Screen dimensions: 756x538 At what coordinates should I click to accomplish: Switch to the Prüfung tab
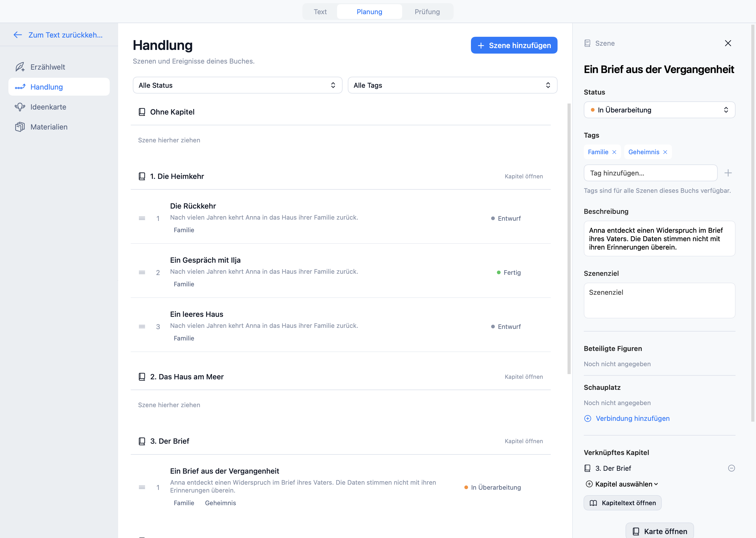click(427, 12)
